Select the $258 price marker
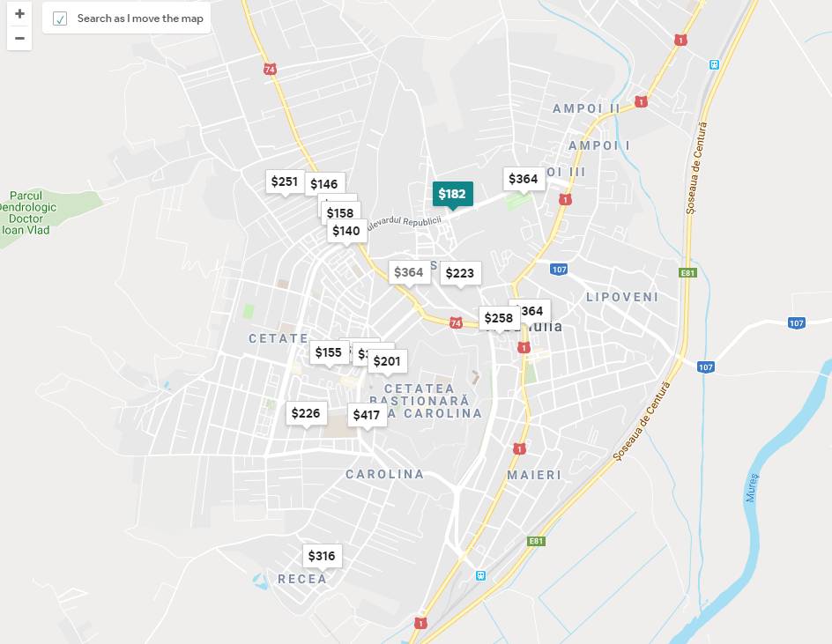Viewport: 832px width, 644px height. point(500,318)
